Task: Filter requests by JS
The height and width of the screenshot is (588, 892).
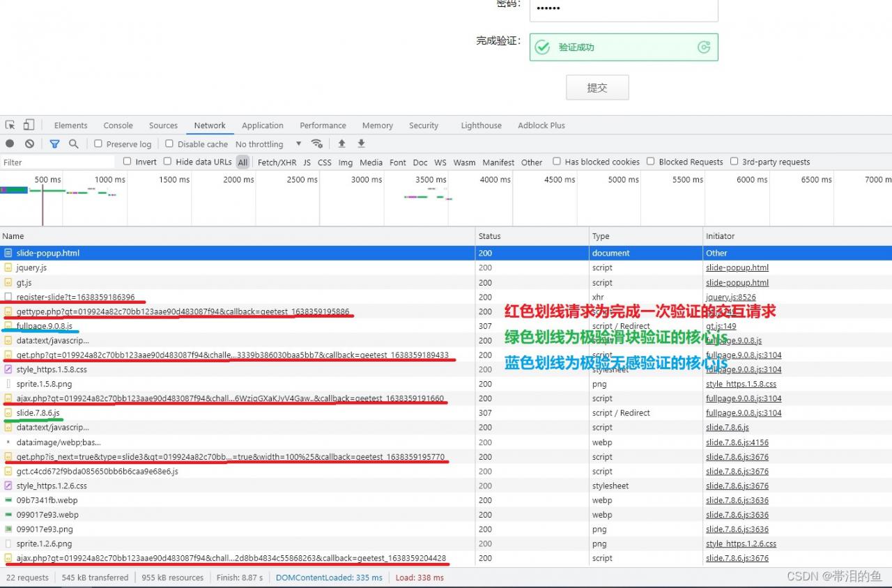Action: [x=307, y=162]
